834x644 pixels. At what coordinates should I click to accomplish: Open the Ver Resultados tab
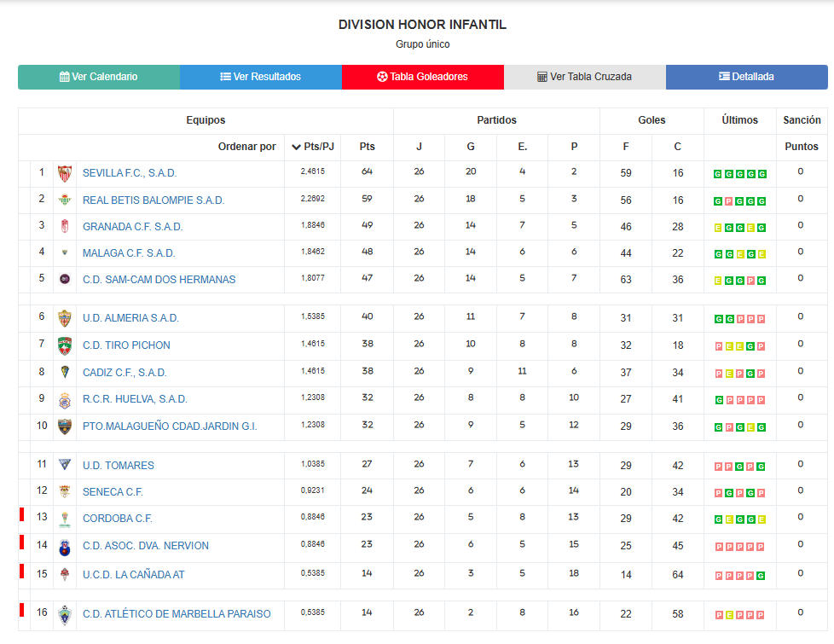pos(261,77)
